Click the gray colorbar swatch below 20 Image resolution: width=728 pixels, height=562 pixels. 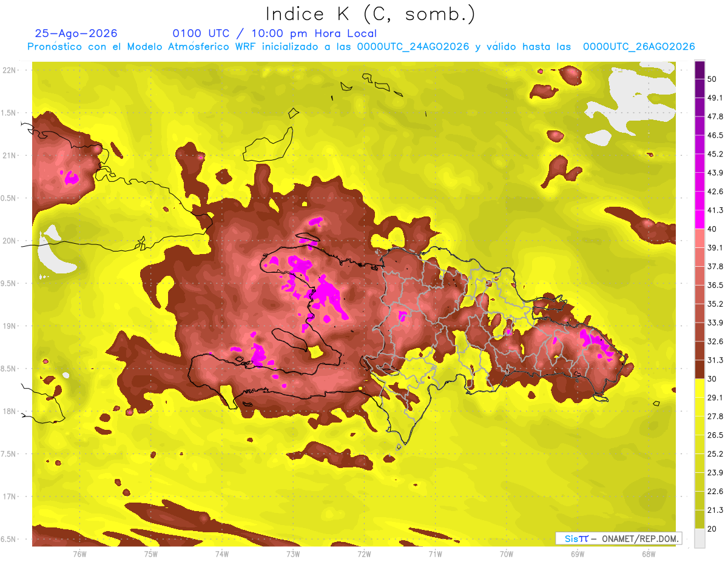[x=699, y=538]
